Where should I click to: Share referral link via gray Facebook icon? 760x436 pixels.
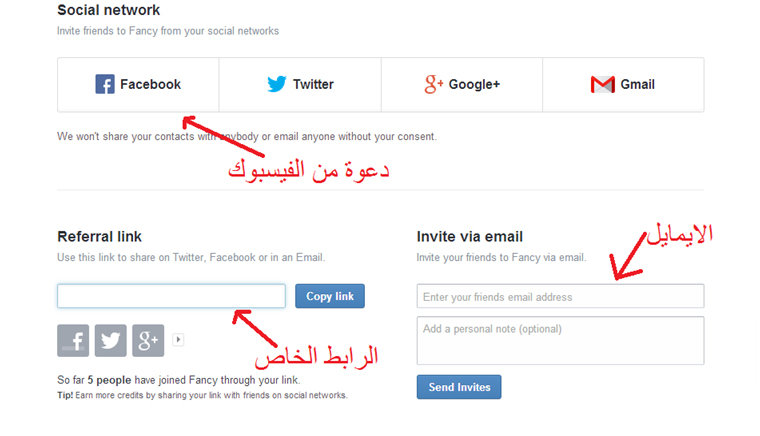(73, 340)
